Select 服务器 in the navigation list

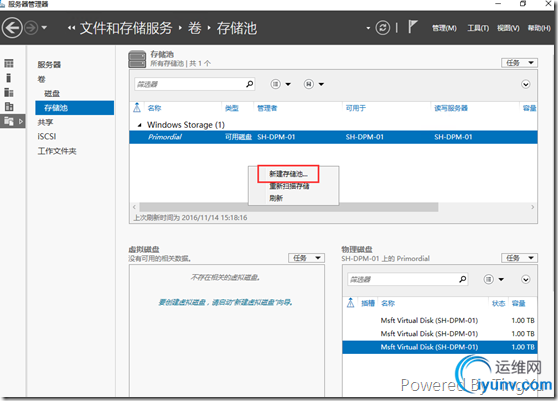coord(49,64)
